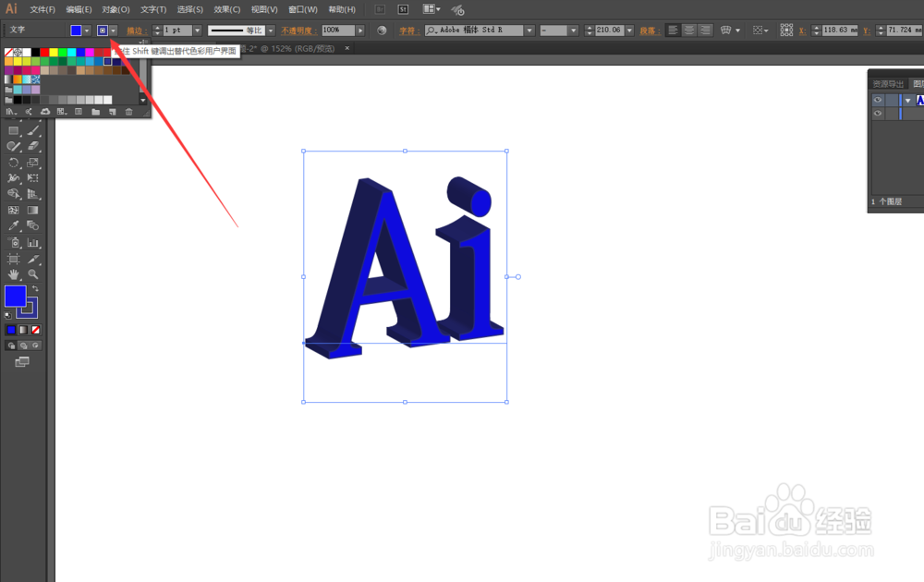Toggle visibility eye of top layer
The width and height of the screenshot is (924, 582).
[878, 100]
